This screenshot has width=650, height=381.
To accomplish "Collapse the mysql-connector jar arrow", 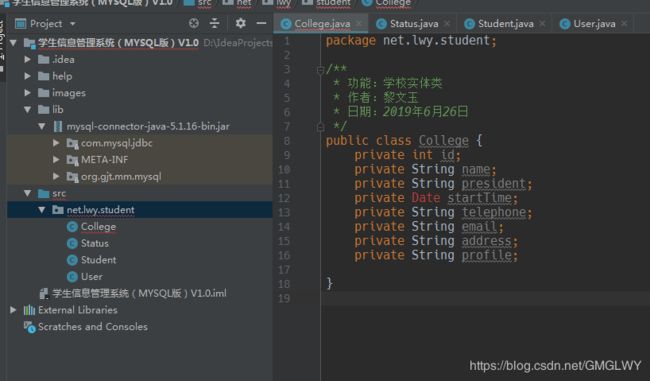I will (x=42, y=126).
